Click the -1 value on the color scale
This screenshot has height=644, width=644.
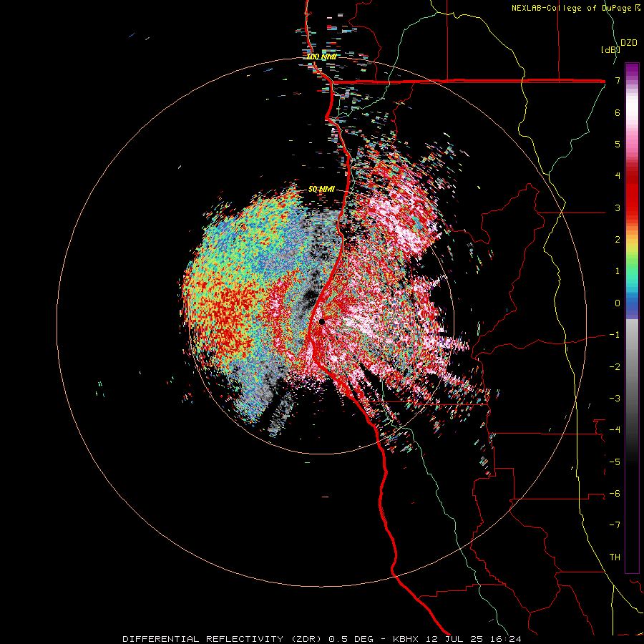click(x=615, y=335)
